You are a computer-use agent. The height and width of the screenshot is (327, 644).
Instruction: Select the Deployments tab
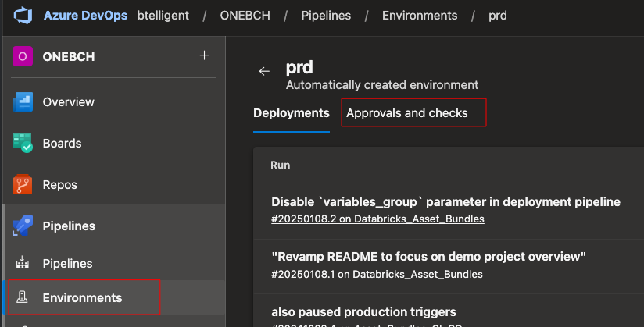pos(292,113)
